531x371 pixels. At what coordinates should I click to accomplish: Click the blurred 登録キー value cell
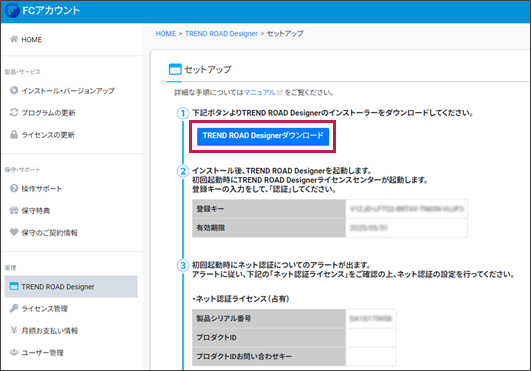pyautogui.click(x=406, y=209)
